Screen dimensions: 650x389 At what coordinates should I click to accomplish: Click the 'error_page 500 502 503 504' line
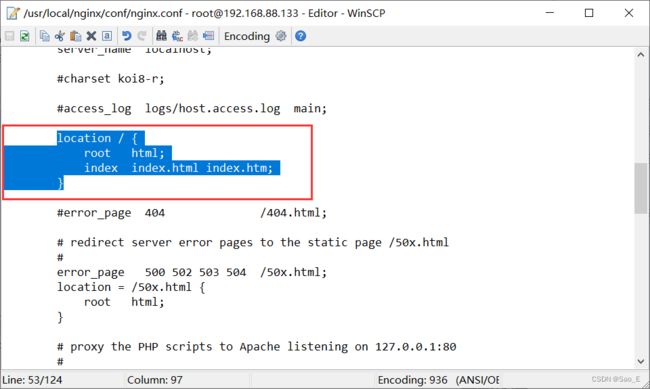click(x=192, y=272)
